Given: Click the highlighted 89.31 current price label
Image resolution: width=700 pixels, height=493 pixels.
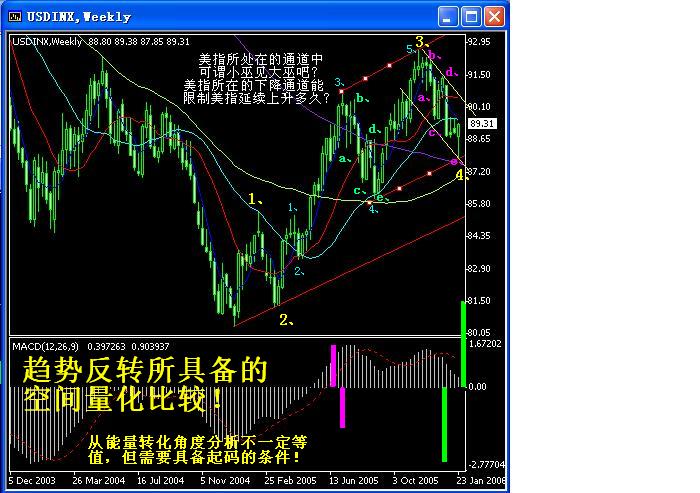Looking at the screenshot, I should [482, 124].
